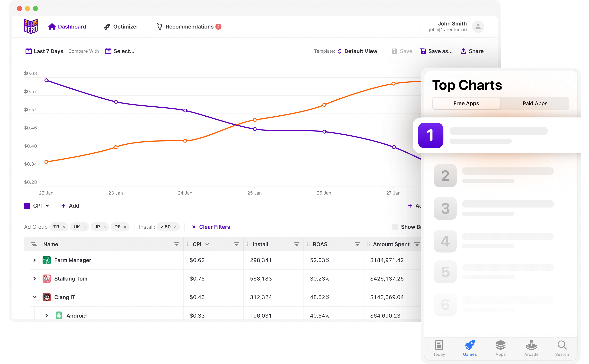Image resolution: width=589 pixels, height=364 pixels.
Task: Click the Clang IT app icon
Action: point(47,297)
